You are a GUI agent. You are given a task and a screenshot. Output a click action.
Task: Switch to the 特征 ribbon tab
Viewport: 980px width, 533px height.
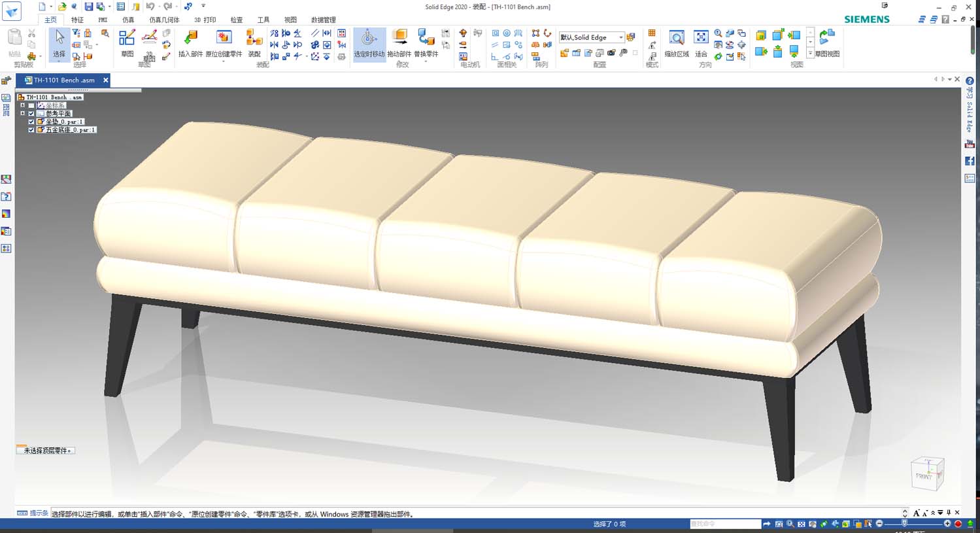[77, 20]
